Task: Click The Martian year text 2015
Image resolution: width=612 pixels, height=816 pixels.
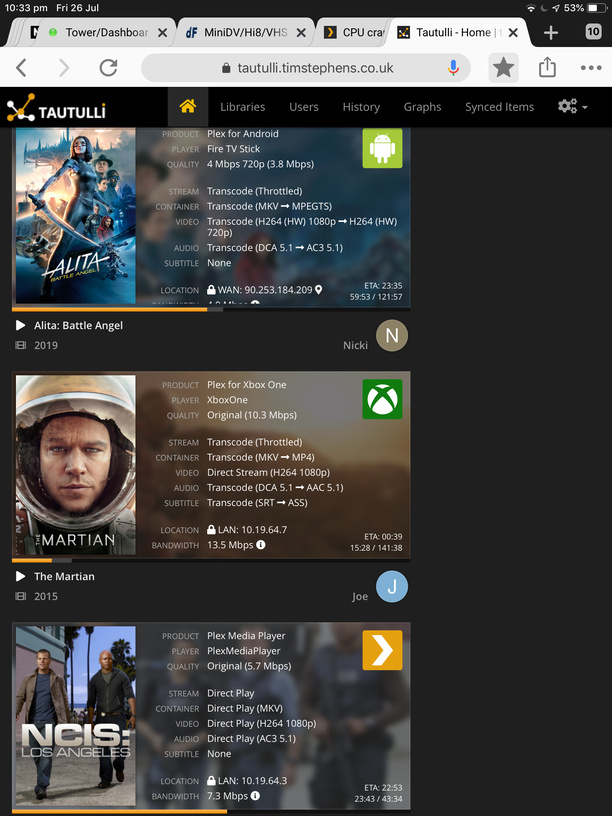Action: click(46, 596)
